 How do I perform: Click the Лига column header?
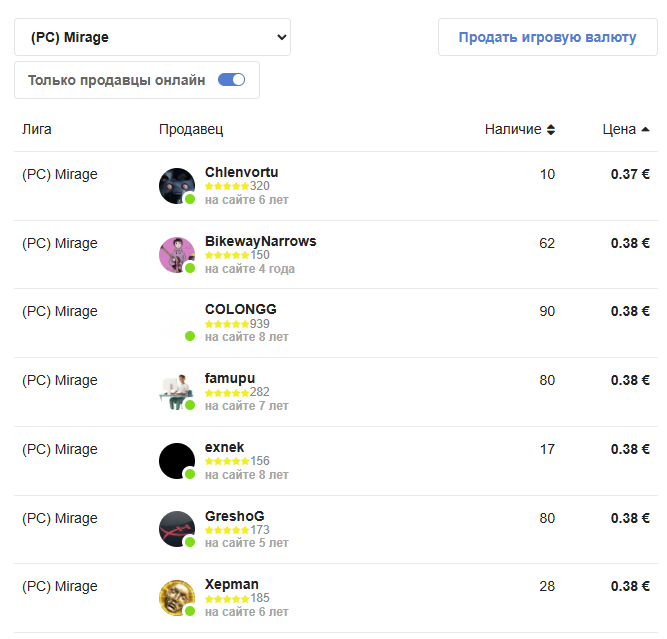coord(37,129)
